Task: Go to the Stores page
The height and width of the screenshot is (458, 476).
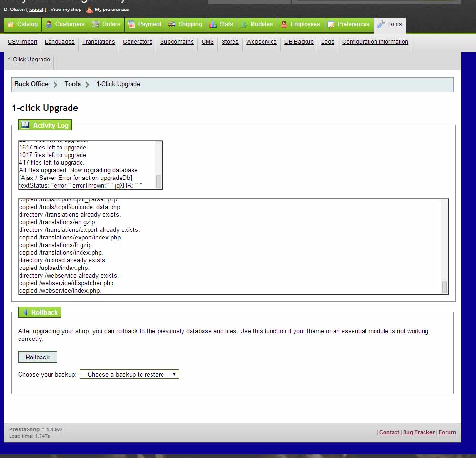Action: coord(230,42)
